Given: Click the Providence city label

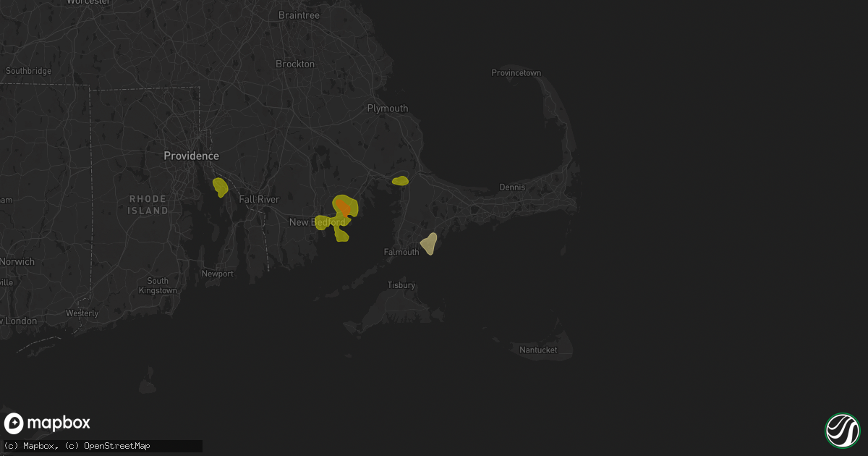Looking at the screenshot, I should tap(191, 156).
